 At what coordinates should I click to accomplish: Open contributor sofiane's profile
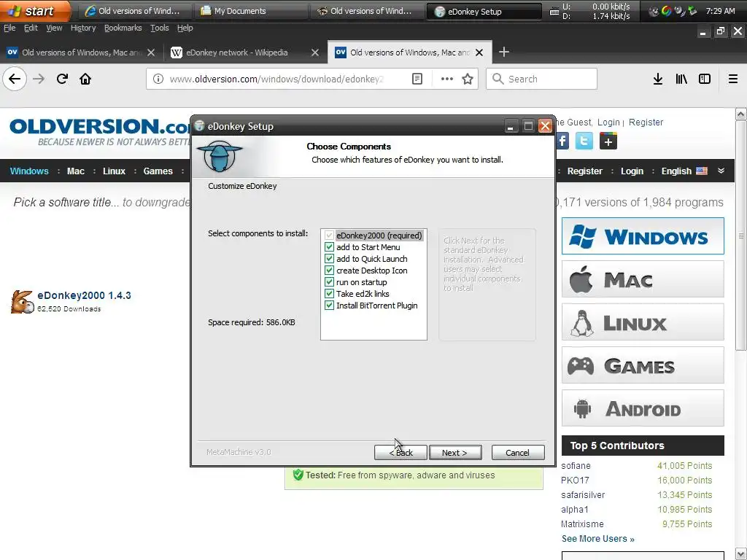click(576, 466)
